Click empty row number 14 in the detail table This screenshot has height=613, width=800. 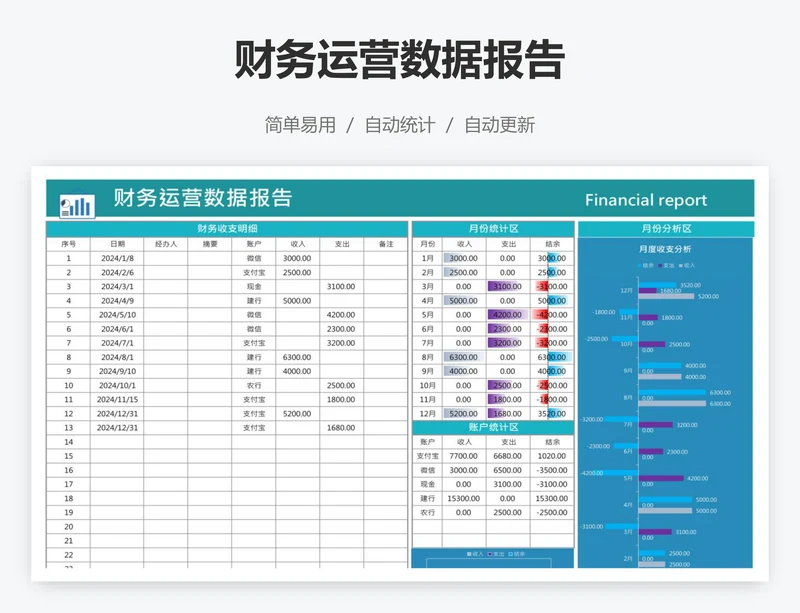point(68,442)
